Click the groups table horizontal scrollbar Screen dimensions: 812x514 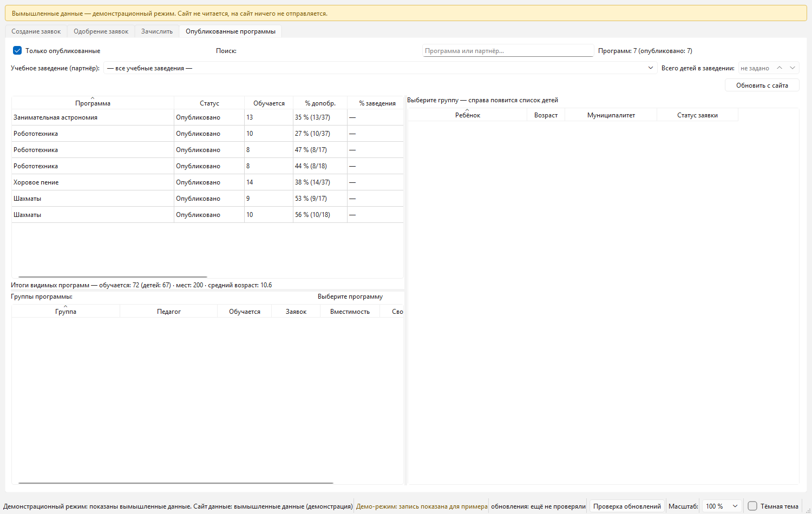pyautogui.click(x=176, y=483)
